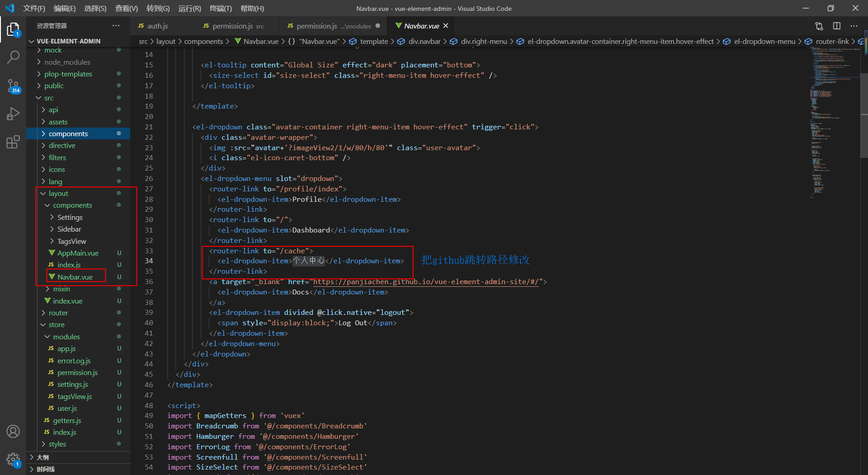This screenshot has height=475, width=868.
Task: Click breadcrumb 'el-dropdown-menu' in editor path
Action: (x=764, y=41)
